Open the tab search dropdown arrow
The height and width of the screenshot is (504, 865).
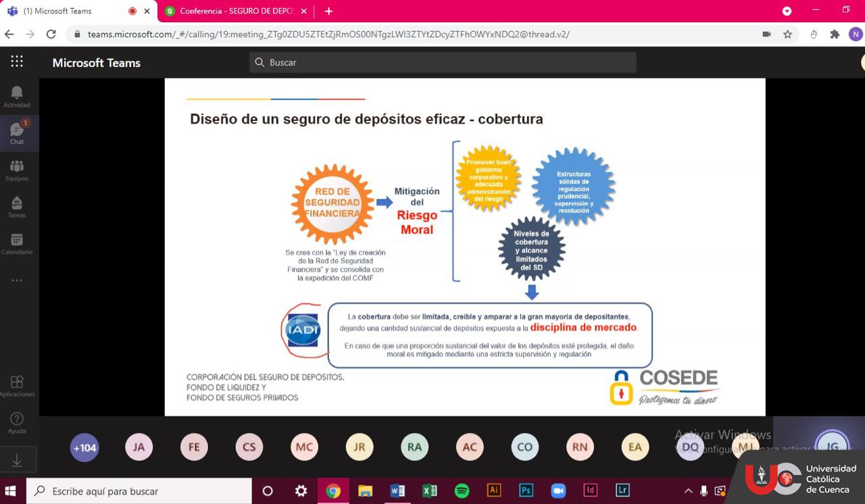787,11
